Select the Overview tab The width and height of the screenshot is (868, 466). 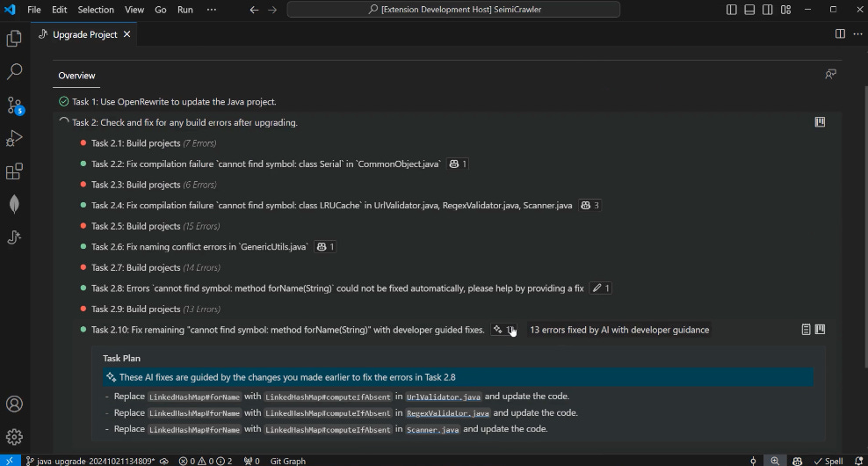pos(76,76)
